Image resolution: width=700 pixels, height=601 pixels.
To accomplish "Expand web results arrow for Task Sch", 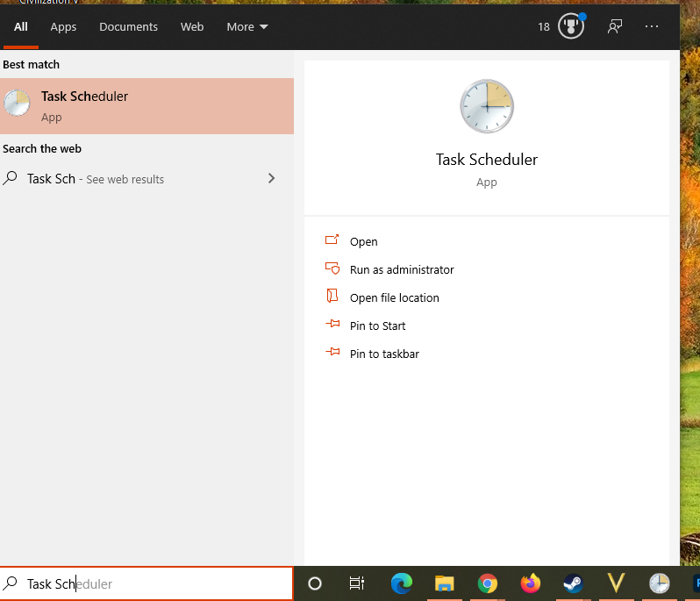I will 271,178.
